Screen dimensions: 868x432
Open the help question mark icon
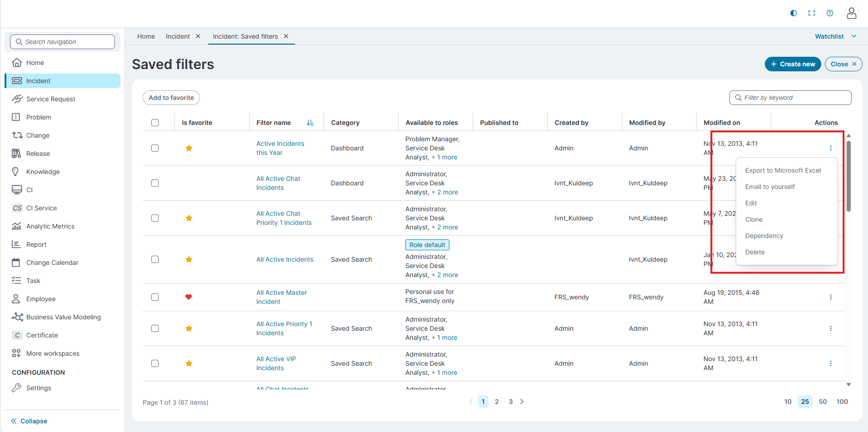pyautogui.click(x=830, y=13)
